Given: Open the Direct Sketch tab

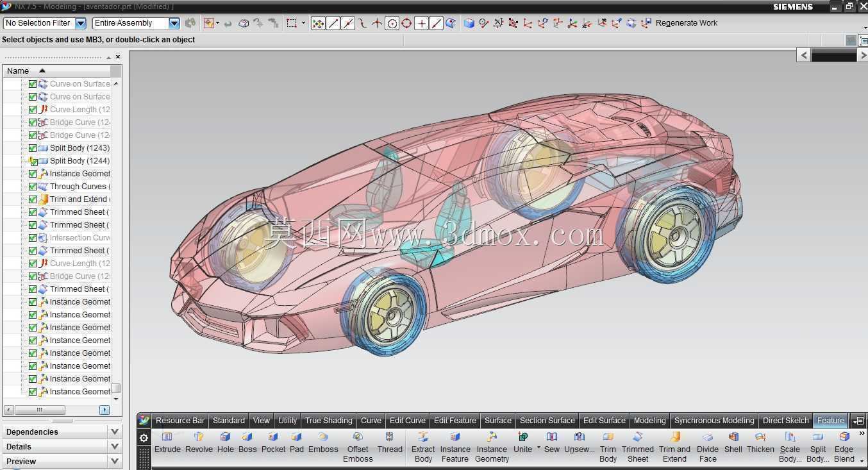Looking at the screenshot, I should [x=786, y=421].
